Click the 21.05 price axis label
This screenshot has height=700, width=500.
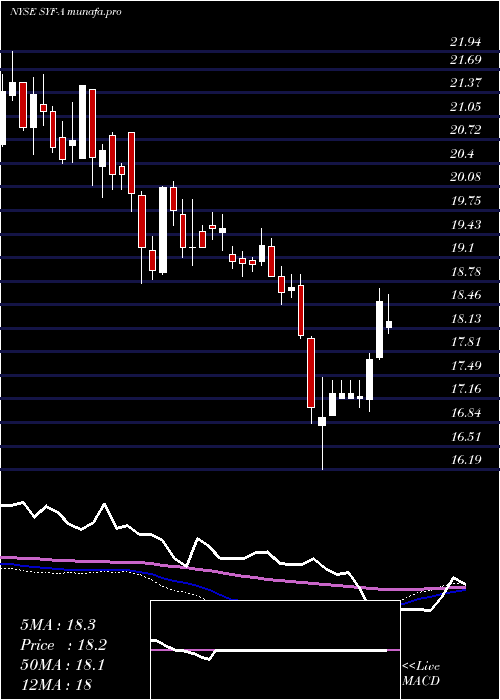point(466,106)
